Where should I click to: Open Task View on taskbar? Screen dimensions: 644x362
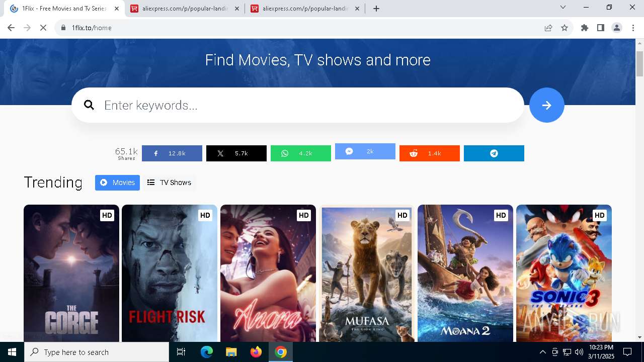point(181,352)
